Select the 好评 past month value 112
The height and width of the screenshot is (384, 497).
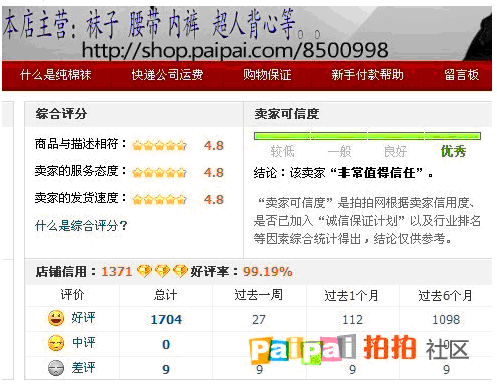pos(352,320)
